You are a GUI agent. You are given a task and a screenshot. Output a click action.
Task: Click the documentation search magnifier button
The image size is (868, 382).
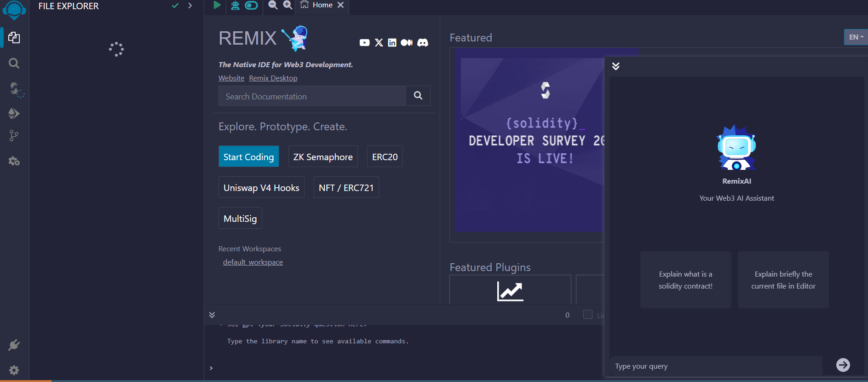pos(418,96)
